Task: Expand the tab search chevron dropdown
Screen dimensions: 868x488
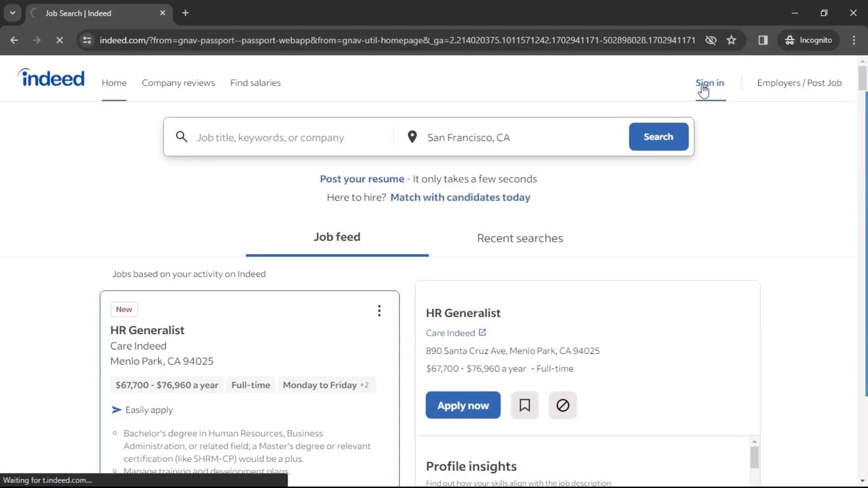Action: 13,13
